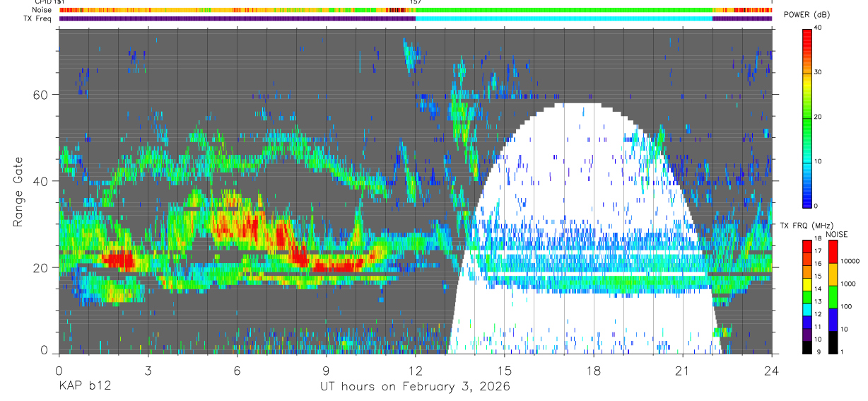Click the 15 tick label on the UT hours axis

pos(504,371)
